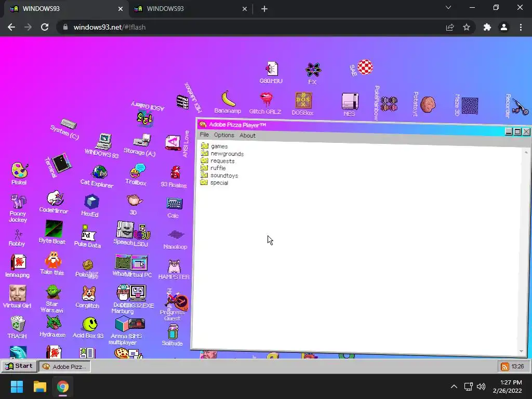Viewport: 532px width, 399px height.
Task: Open the HAMPSTER icon
Action: click(x=174, y=267)
